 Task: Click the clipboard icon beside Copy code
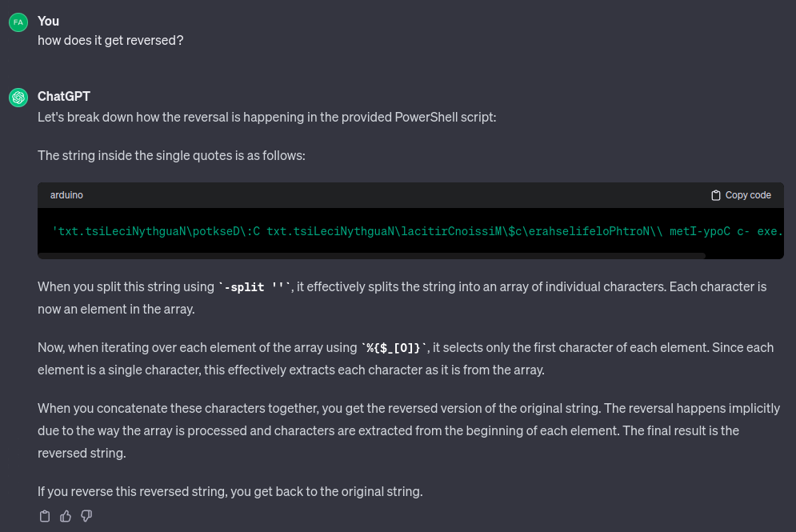pyautogui.click(x=716, y=195)
